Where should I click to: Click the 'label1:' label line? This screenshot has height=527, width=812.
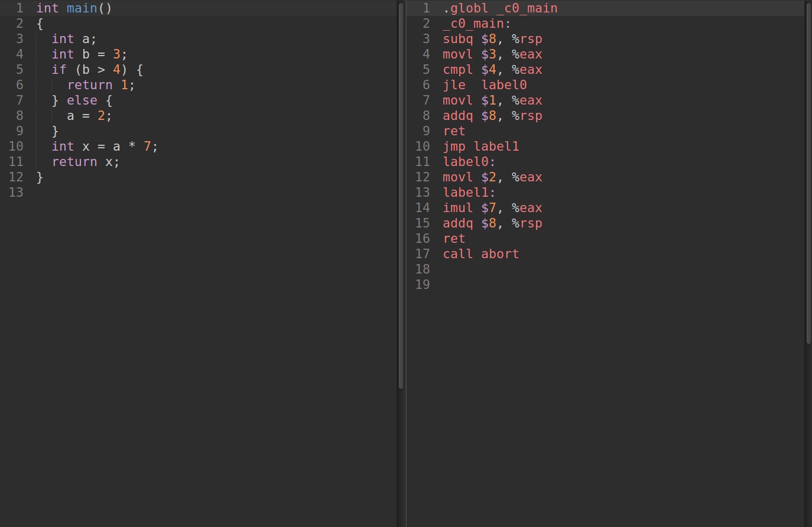[469, 193]
